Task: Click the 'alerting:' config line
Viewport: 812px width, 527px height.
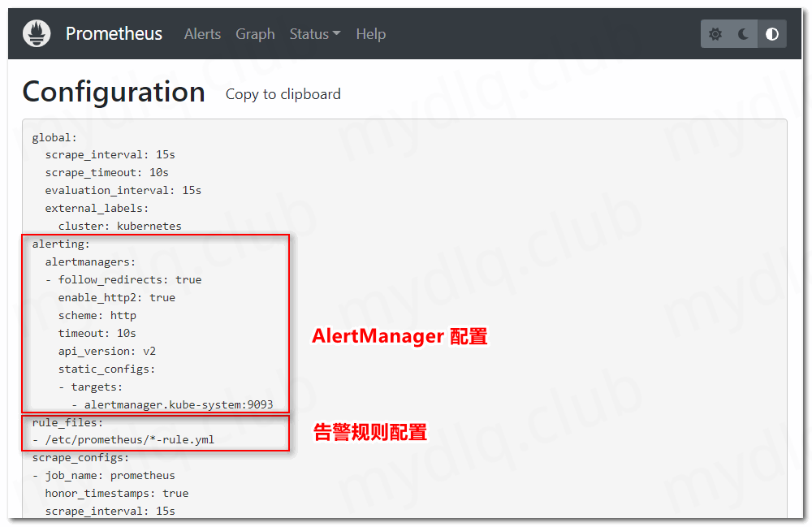Action: point(61,244)
